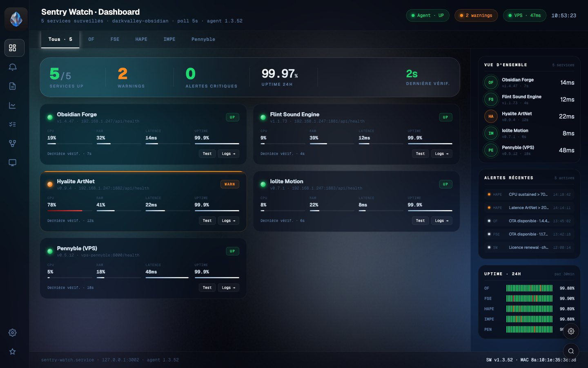Screen dimensions: 588x368
Task: Open alert 'OTA disponible · 1.1.7...'
Action: [x=529, y=234]
